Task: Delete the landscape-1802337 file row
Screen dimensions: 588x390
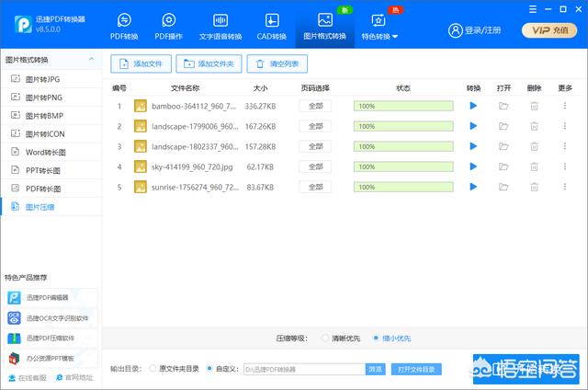Action: (534, 146)
